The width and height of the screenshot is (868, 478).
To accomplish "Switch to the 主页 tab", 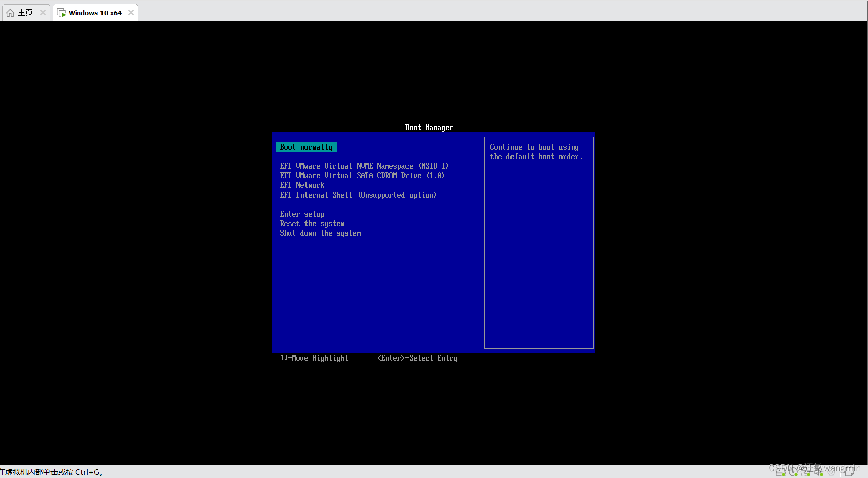I will 24,12.
